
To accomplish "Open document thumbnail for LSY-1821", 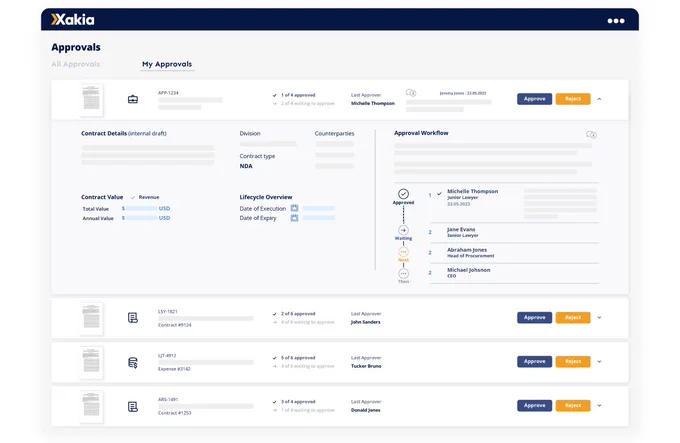I will pyautogui.click(x=91, y=319).
